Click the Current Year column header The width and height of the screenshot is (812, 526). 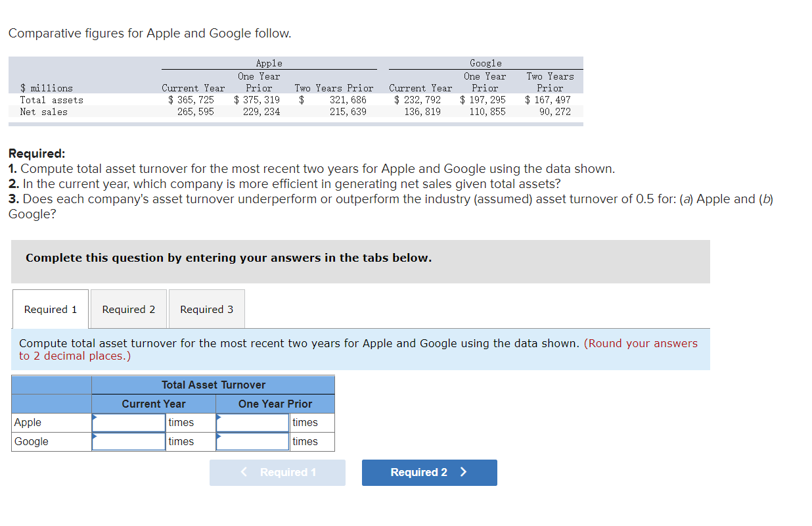(x=153, y=403)
